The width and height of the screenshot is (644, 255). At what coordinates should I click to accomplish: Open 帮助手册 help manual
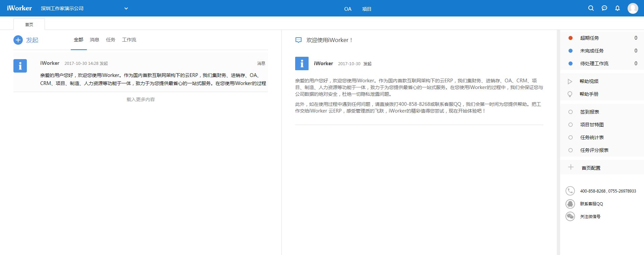[589, 94]
